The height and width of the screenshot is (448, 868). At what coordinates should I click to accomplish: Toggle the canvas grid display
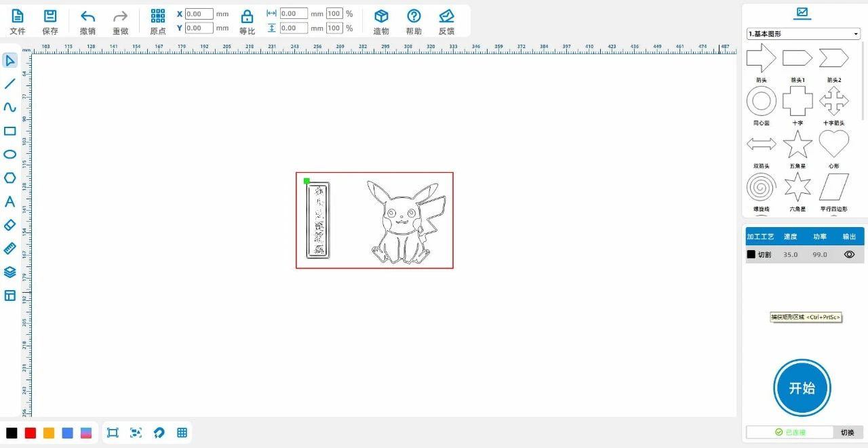[x=182, y=432]
